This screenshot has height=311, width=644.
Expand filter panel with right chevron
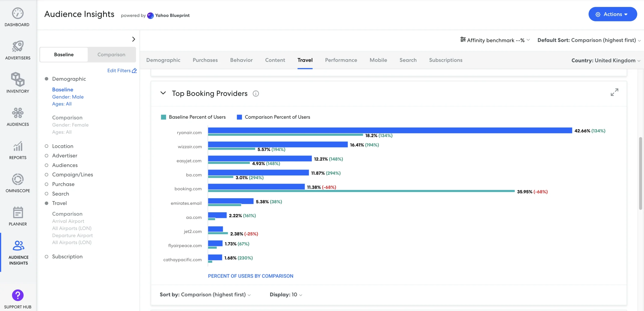click(x=134, y=39)
